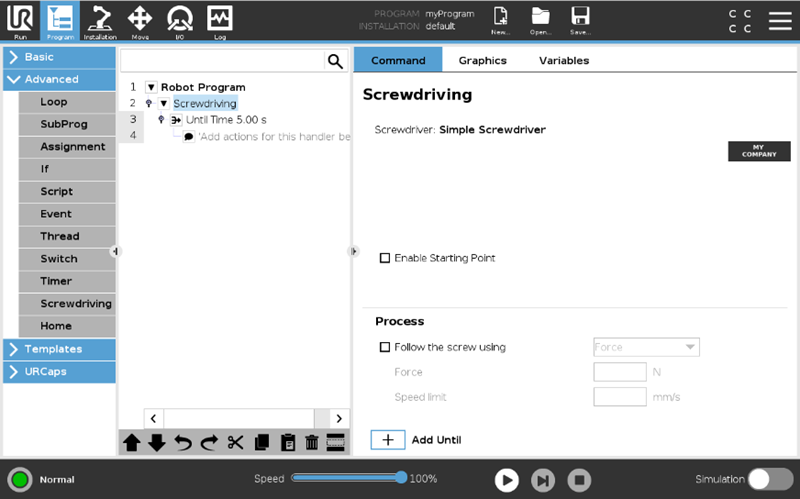Click the Installation icon in header

point(100,19)
